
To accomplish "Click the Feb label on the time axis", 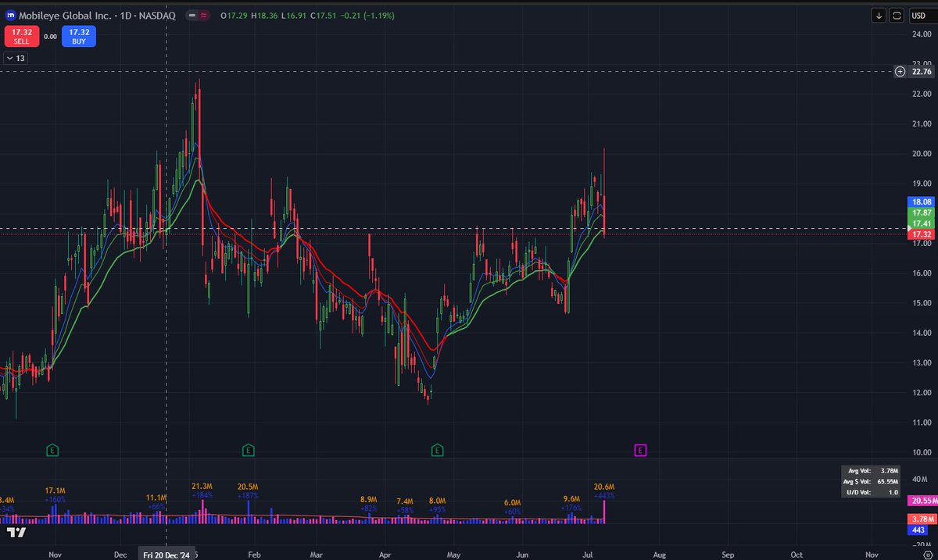I will [254, 553].
